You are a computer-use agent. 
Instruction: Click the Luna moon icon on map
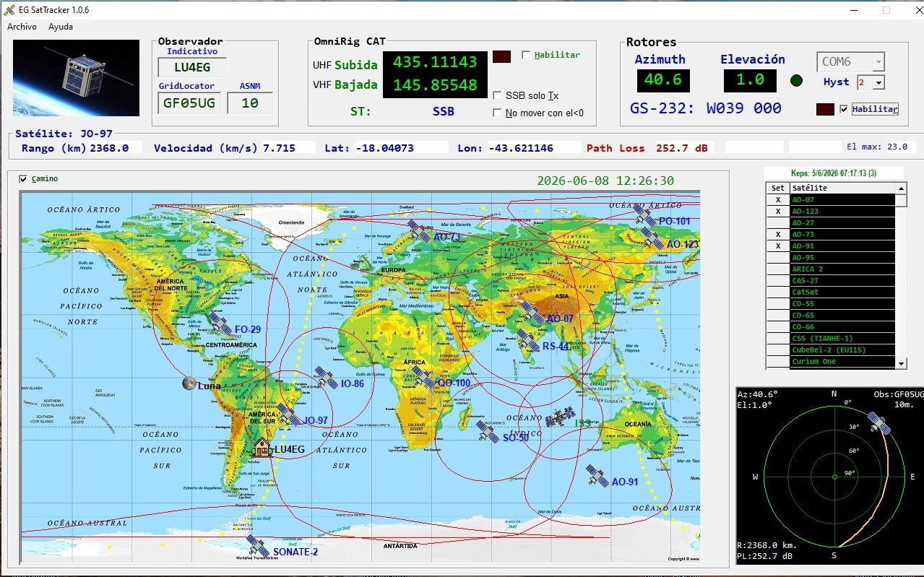(189, 383)
